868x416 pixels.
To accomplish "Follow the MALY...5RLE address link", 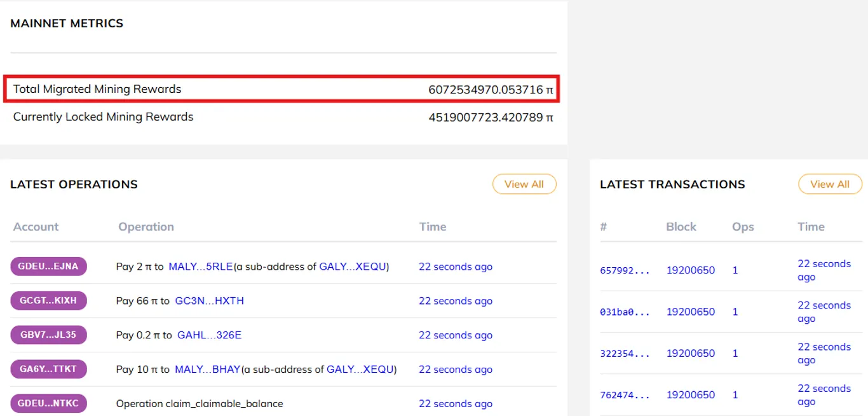I will pos(201,267).
